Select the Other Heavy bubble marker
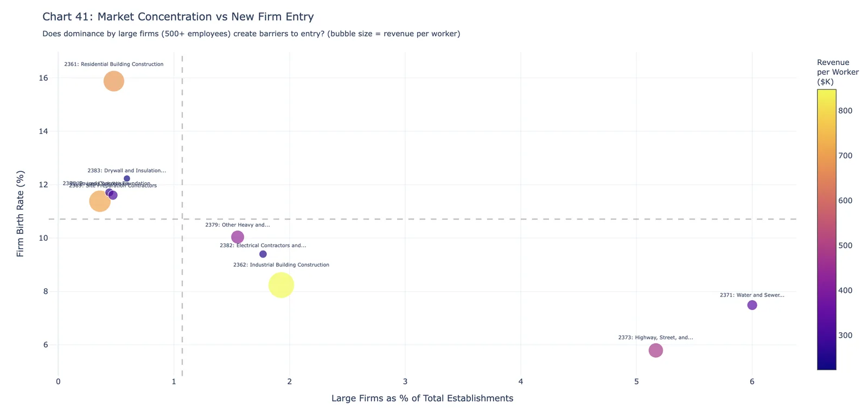This screenshot has width=868, height=412. [x=238, y=237]
